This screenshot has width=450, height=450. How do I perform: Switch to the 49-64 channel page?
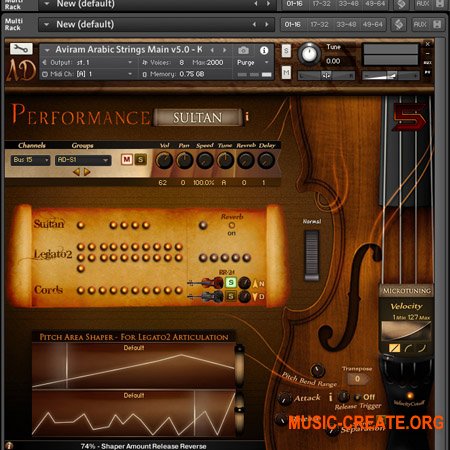(373, 25)
